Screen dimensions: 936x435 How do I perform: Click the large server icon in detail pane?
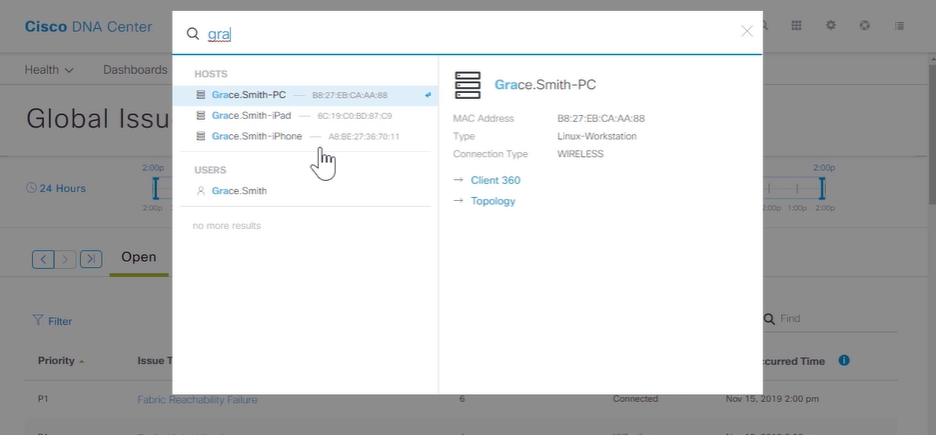[467, 85]
